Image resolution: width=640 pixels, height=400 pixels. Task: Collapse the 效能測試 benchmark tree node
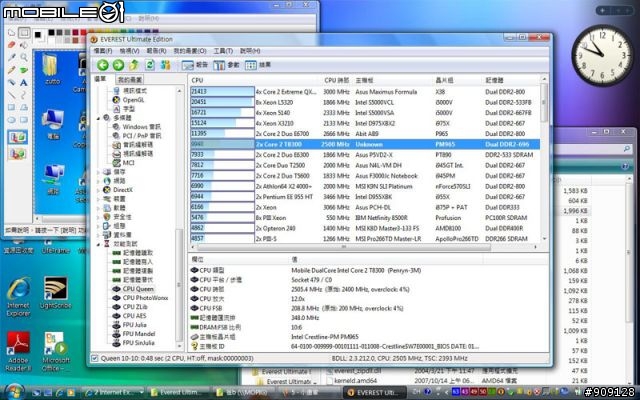98,244
